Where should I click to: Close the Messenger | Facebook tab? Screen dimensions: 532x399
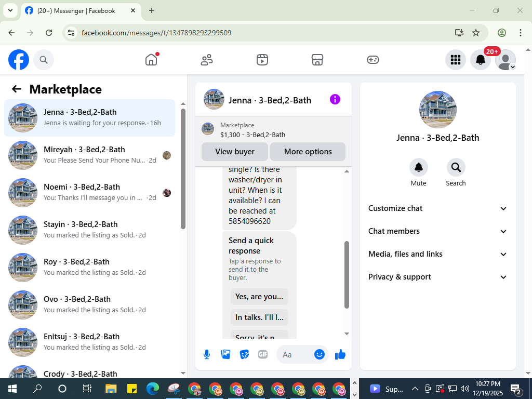[x=133, y=10]
